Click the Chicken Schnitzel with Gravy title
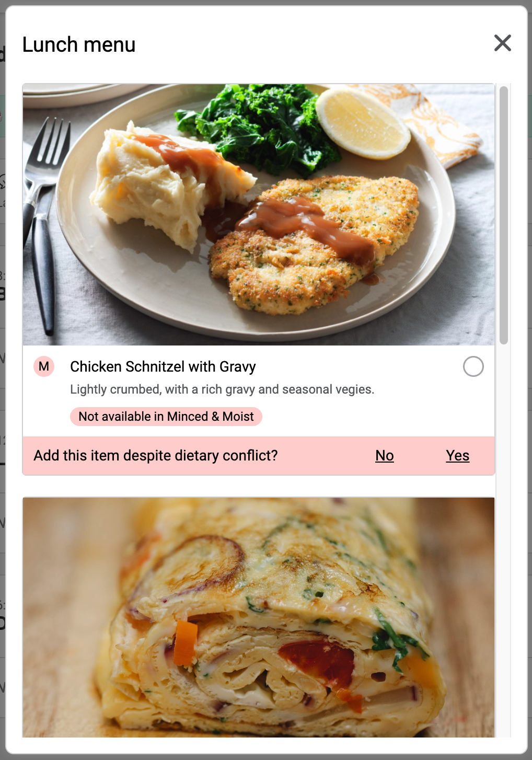The height and width of the screenshot is (760, 532). click(163, 366)
